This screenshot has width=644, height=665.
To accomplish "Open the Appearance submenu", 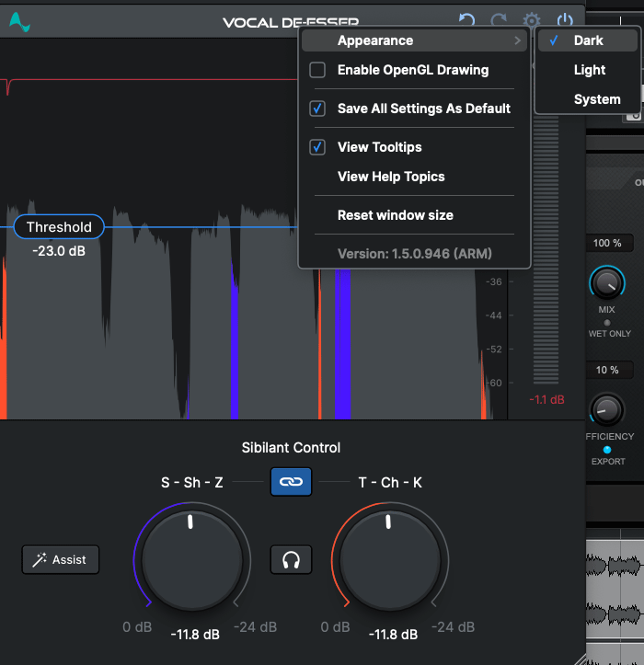I will click(414, 40).
